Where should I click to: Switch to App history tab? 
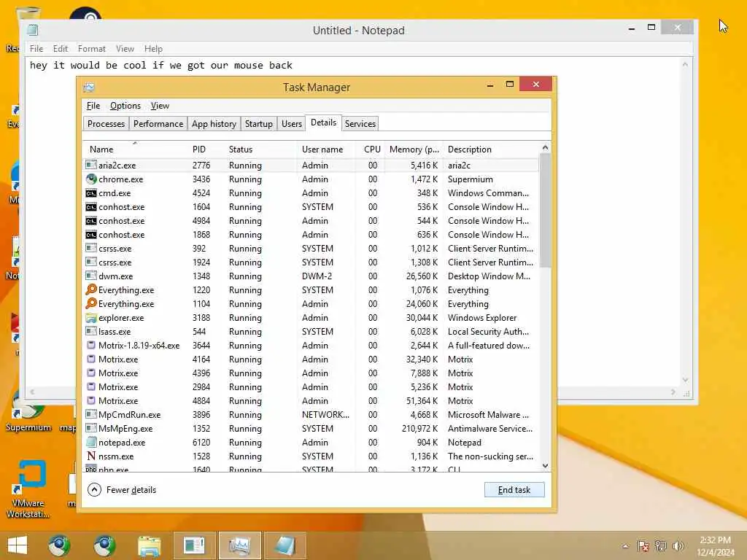point(214,124)
